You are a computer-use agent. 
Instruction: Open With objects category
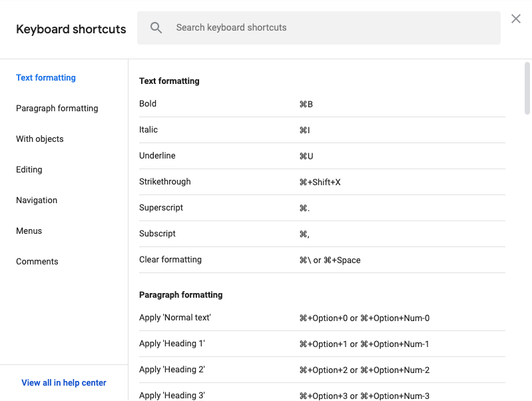pos(40,139)
